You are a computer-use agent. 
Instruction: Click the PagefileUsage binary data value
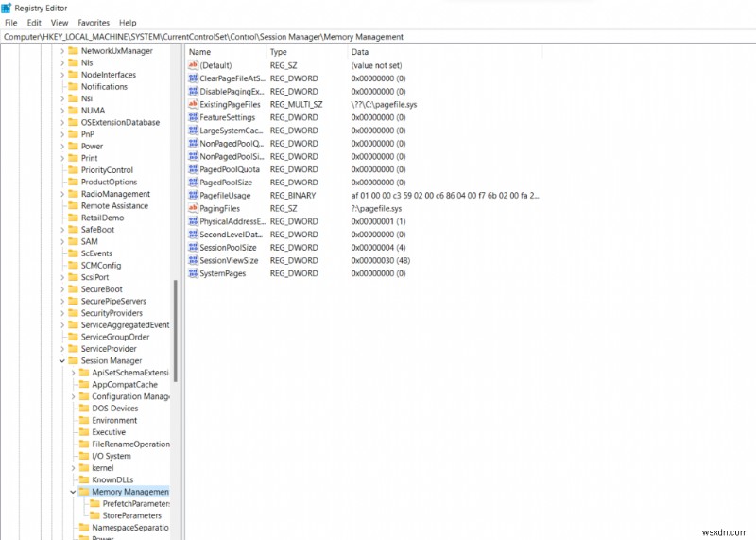click(445, 196)
